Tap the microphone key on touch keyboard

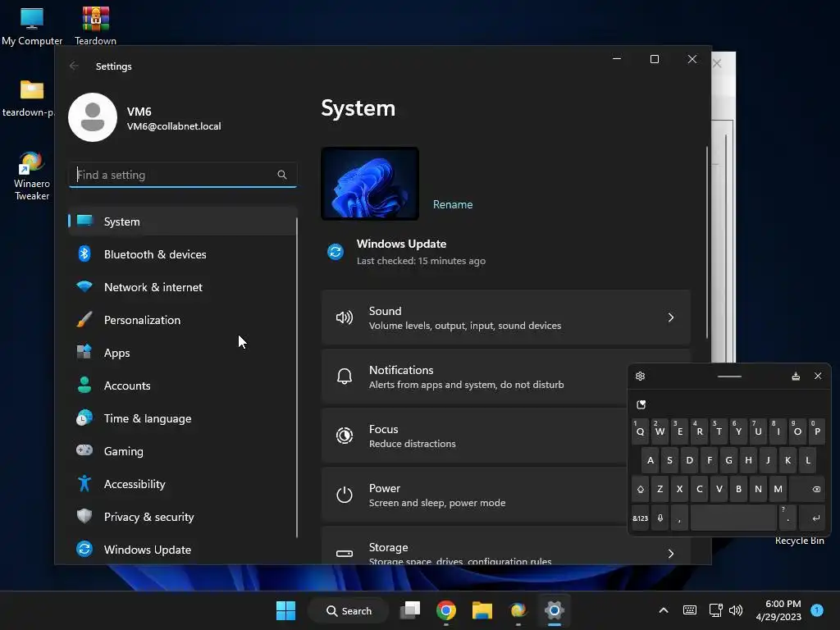pyautogui.click(x=660, y=518)
